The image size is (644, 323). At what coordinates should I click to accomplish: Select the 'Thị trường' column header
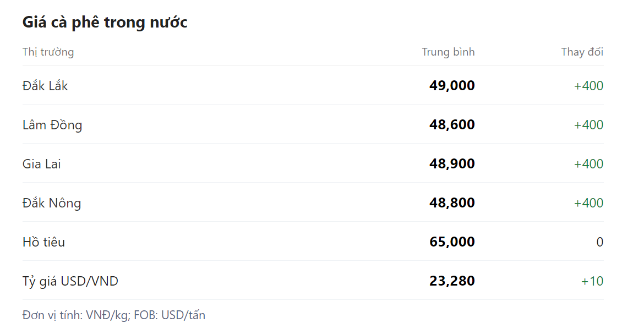48,52
